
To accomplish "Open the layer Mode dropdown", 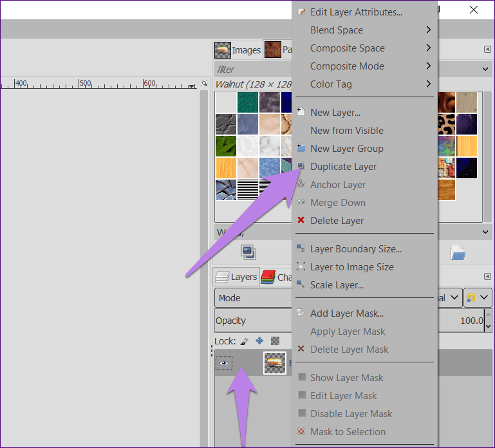I will pyautogui.click(x=337, y=298).
